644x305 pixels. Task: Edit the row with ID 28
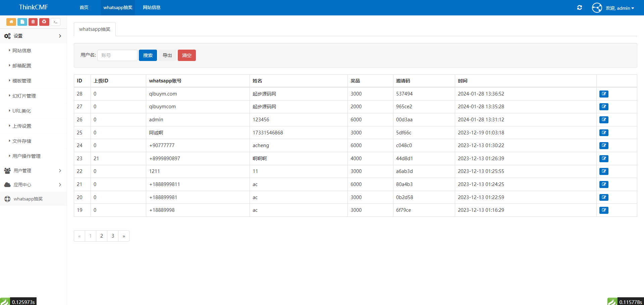click(604, 94)
